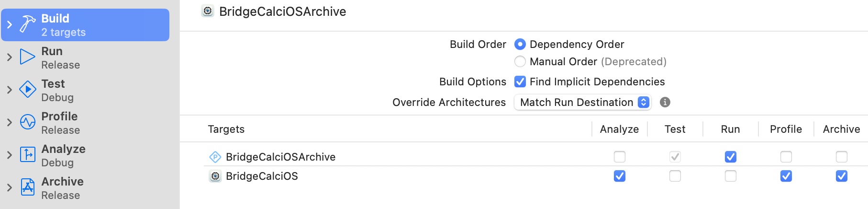Click the Run play triangle icon
The width and height of the screenshot is (868, 209).
pyautogui.click(x=27, y=57)
